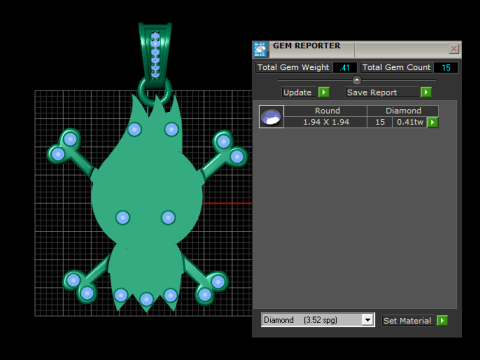Collapse the panel with the round divider handle
The height and width of the screenshot is (360, 480).
pyautogui.click(x=357, y=80)
